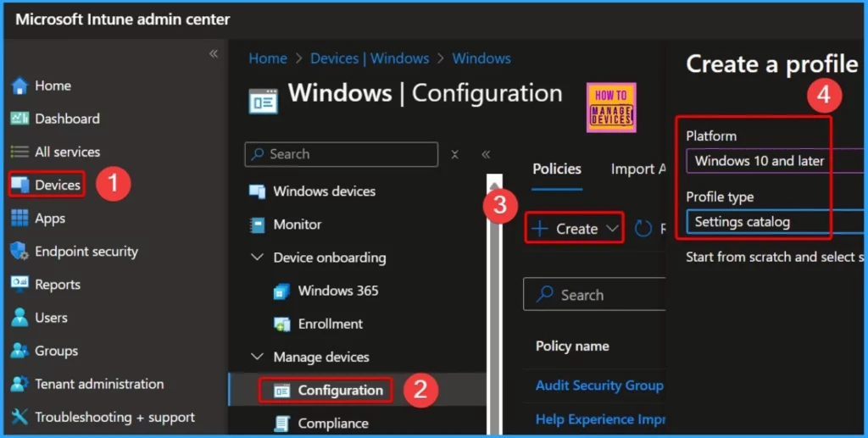The height and width of the screenshot is (438, 868).
Task: Switch to the Policies tab
Action: [557, 169]
